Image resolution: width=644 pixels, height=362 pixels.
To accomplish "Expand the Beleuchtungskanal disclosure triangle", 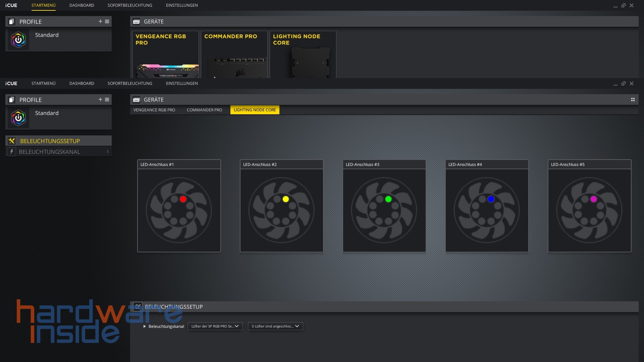I will pyautogui.click(x=145, y=326).
